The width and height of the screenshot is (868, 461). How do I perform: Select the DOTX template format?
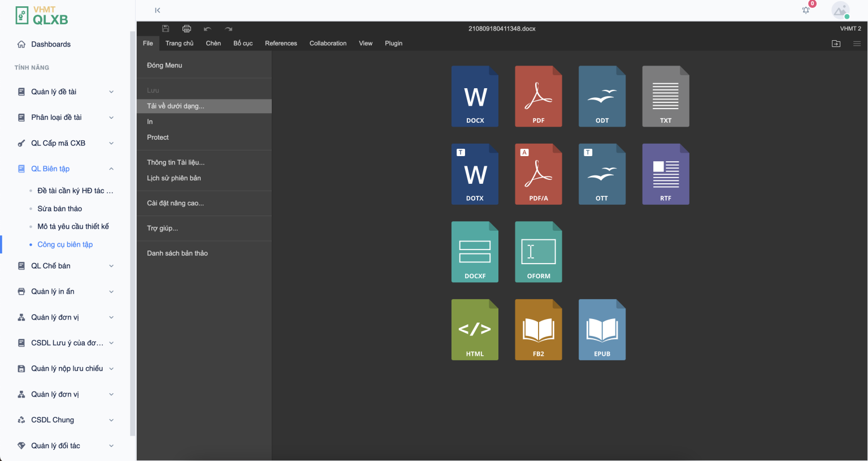coord(475,174)
